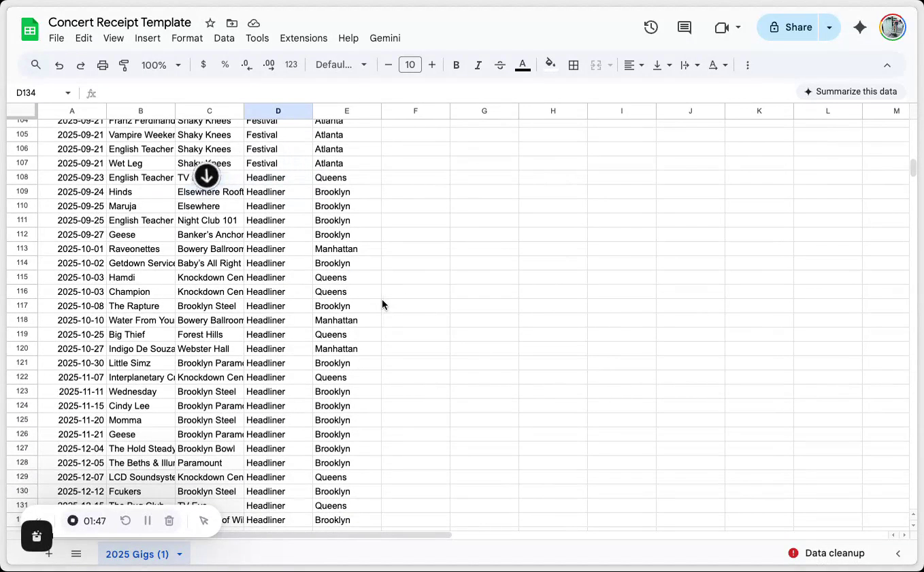
Task: Open vertical align dropdown
Action: point(661,65)
